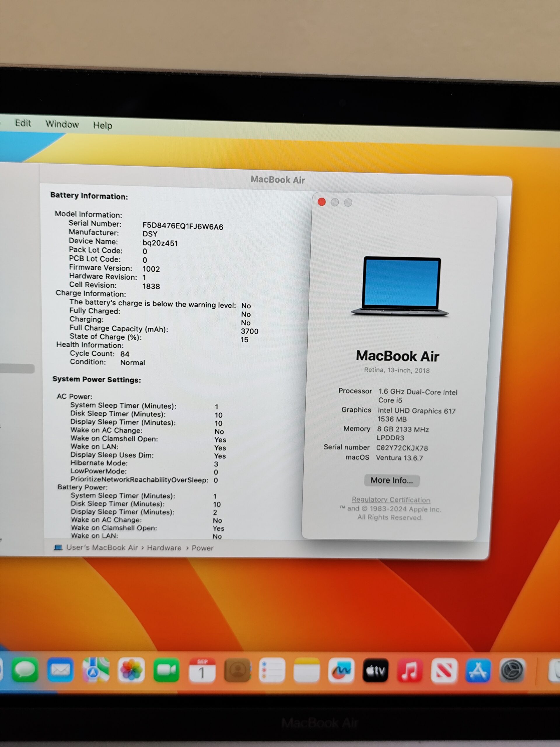Click battery serial F5D8476EQ1FJ6W6A6

pos(183,226)
